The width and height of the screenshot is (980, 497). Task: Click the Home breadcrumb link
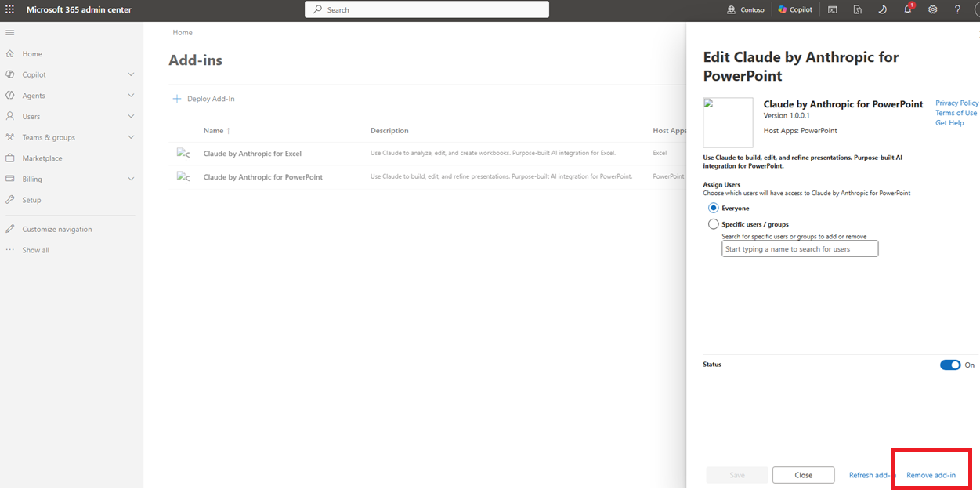pos(183,32)
